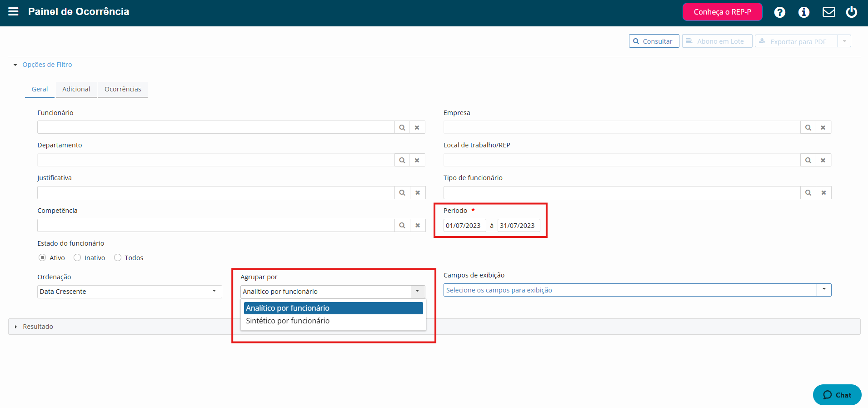Click the Funcionário input field
The height and width of the screenshot is (408, 868).
[216, 127]
